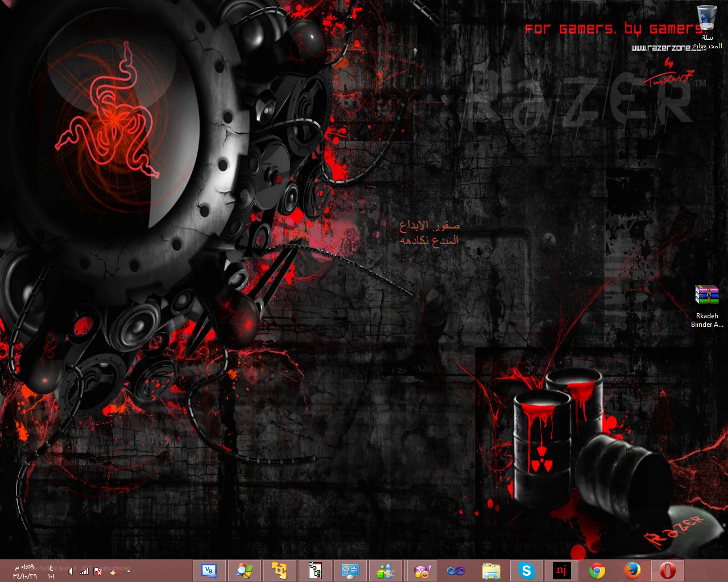This screenshot has height=582, width=728.
Task: Open the Opera browser from taskbar
Action: click(667, 571)
